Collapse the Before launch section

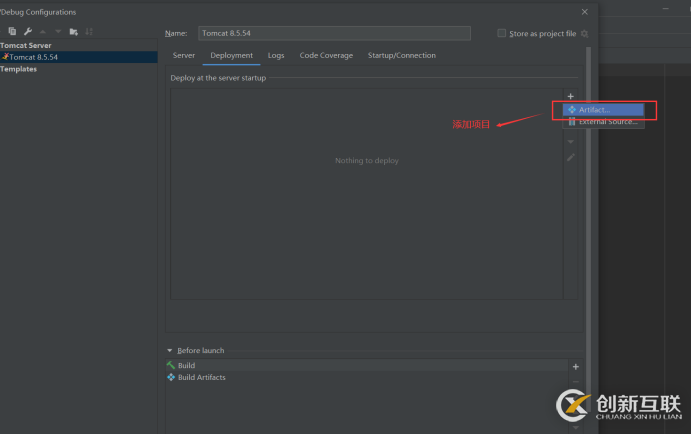tap(170, 351)
